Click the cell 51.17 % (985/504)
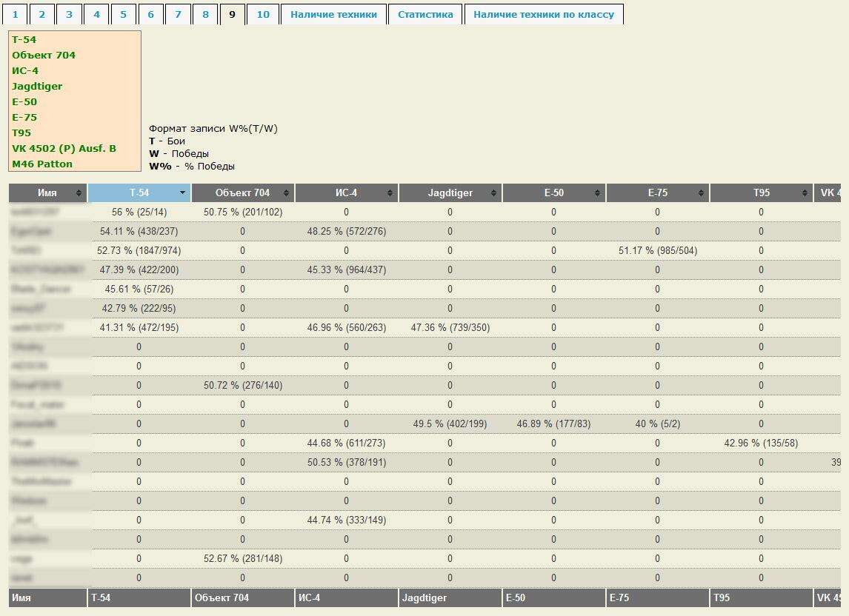The image size is (849, 616). [x=657, y=251]
